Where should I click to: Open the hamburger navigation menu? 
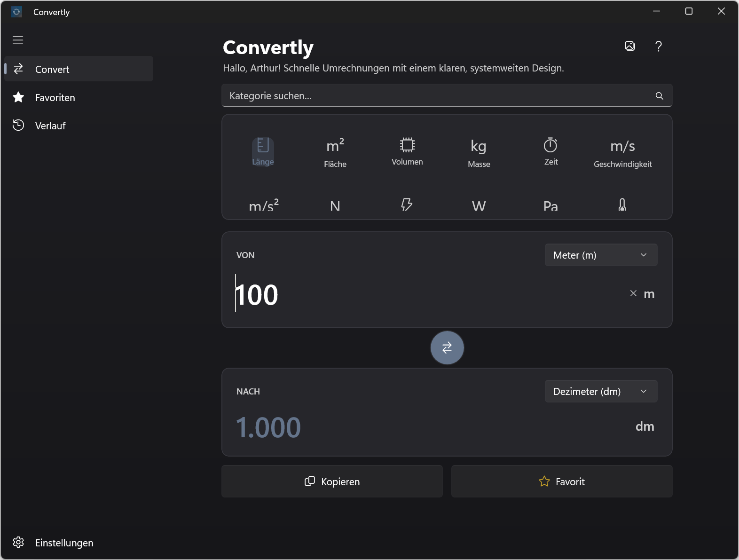point(18,40)
